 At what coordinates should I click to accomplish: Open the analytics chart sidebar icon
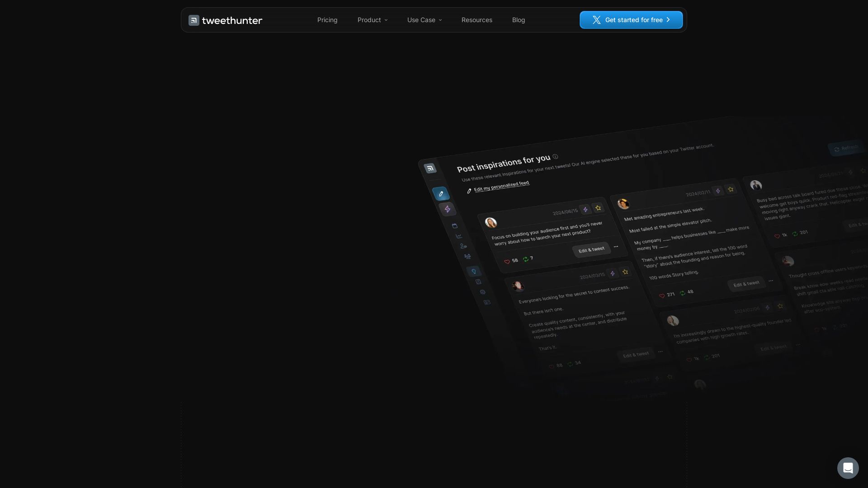(x=459, y=236)
